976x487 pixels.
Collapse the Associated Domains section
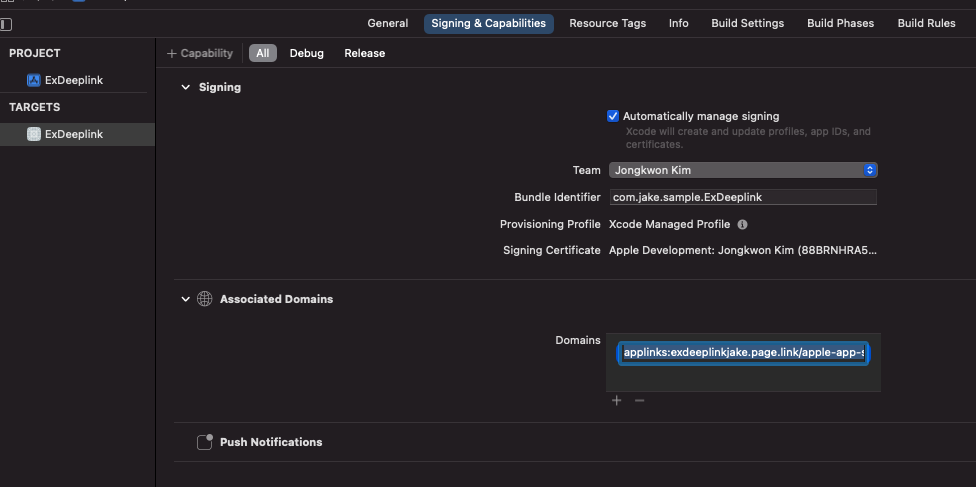click(x=185, y=299)
